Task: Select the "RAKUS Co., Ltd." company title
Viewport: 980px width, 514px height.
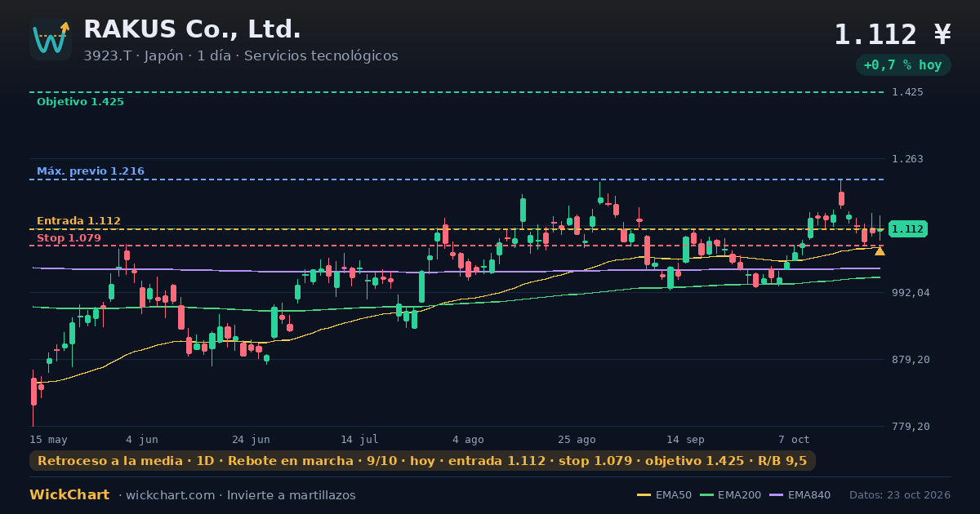Action: 192,29
